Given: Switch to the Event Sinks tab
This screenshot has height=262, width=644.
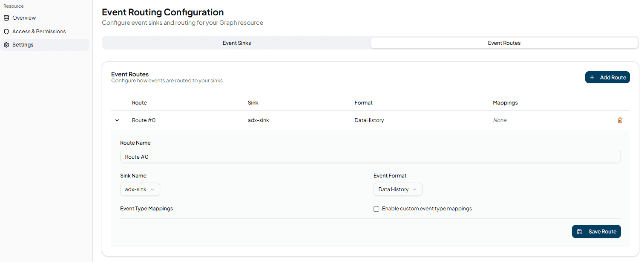Looking at the screenshot, I should 236,43.
